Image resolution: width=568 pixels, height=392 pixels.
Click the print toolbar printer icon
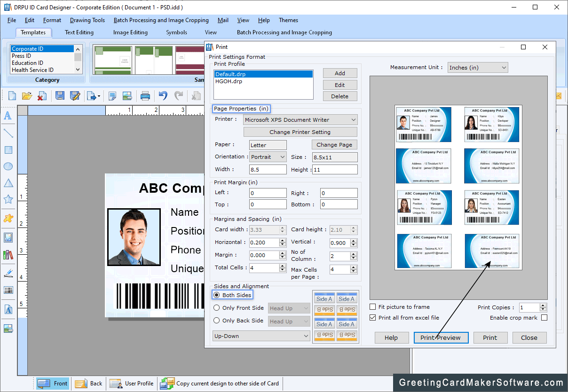(x=145, y=96)
